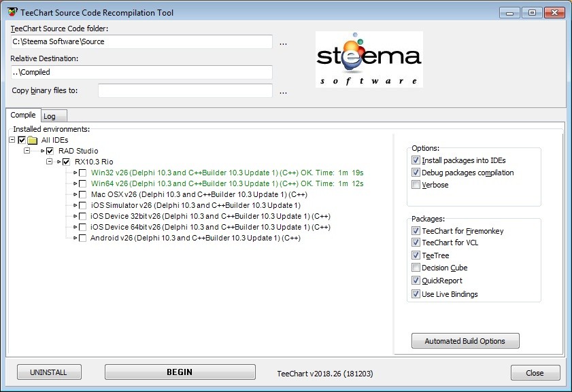Click arrow marker beside Mac OSX v26 row
Image resolution: width=572 pixels, height=392 pixels.
[x=75, y=194]
